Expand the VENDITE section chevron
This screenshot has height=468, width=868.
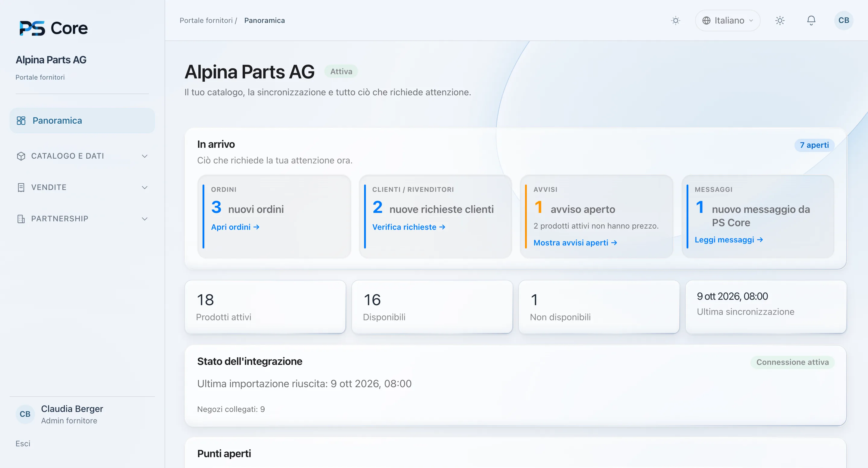(x=145, y=188)
